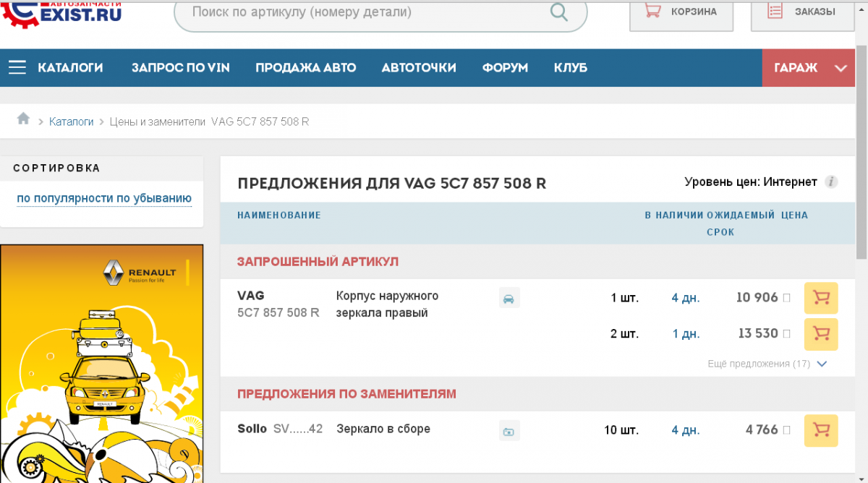
Task: Add the 10 906 offer to cart
Action: 821,298
